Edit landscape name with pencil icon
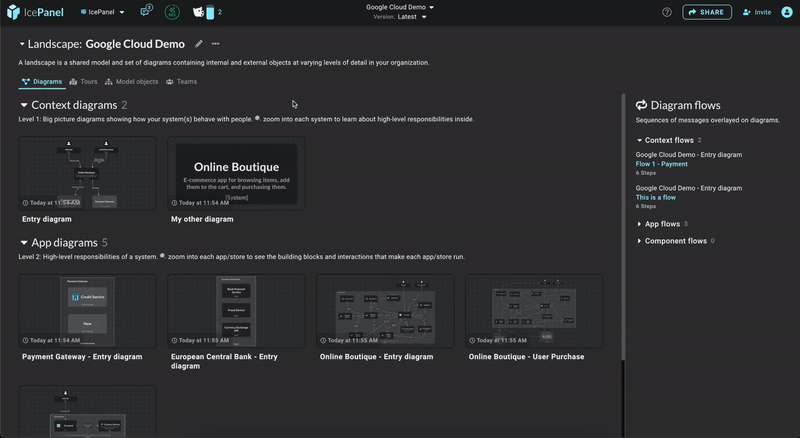The image size is (800, 438). tap(198, 44)
